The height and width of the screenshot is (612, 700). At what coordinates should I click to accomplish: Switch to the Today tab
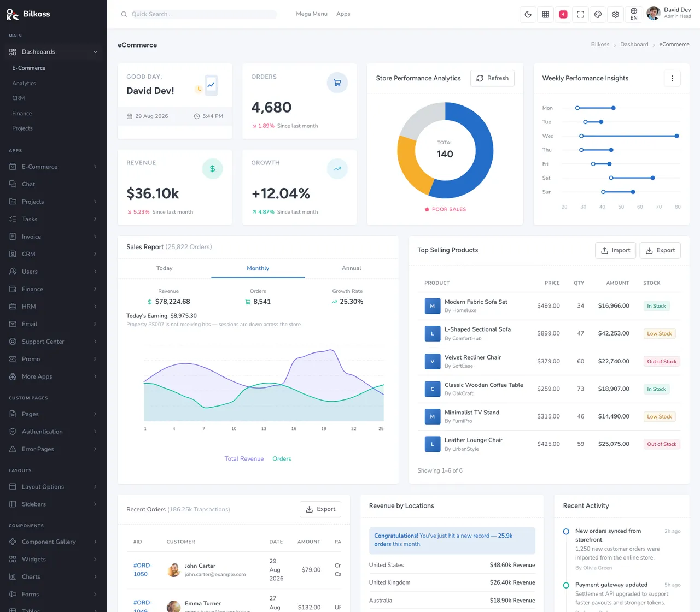pyautogui.click(x=165, y=268)
